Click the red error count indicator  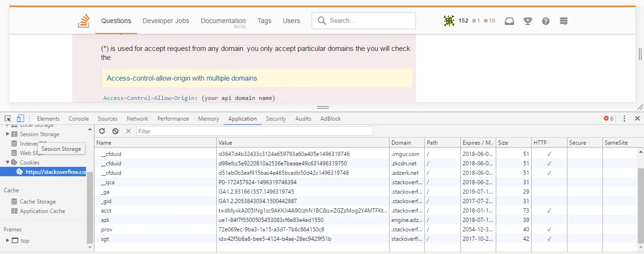609,119
